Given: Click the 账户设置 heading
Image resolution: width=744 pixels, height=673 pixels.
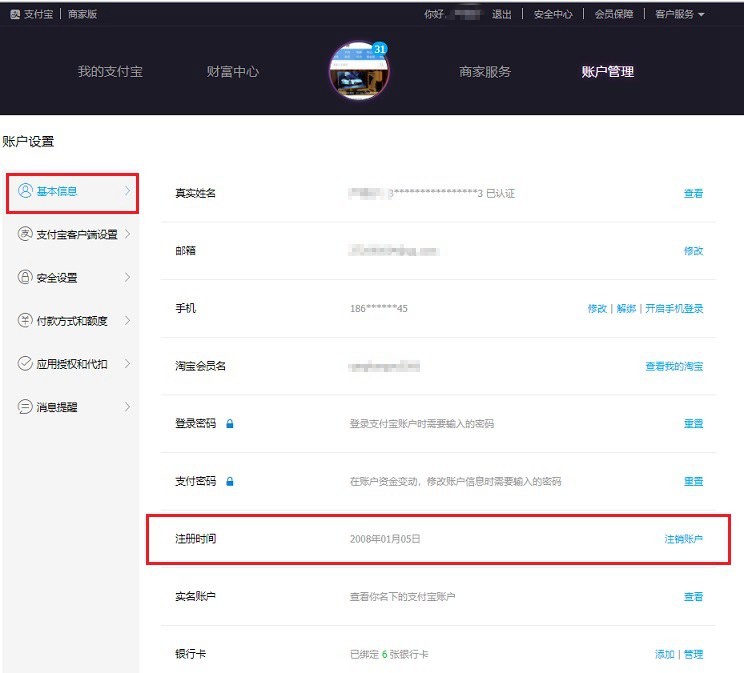Looking at the screenshot, I should click(x=28, y=141).
